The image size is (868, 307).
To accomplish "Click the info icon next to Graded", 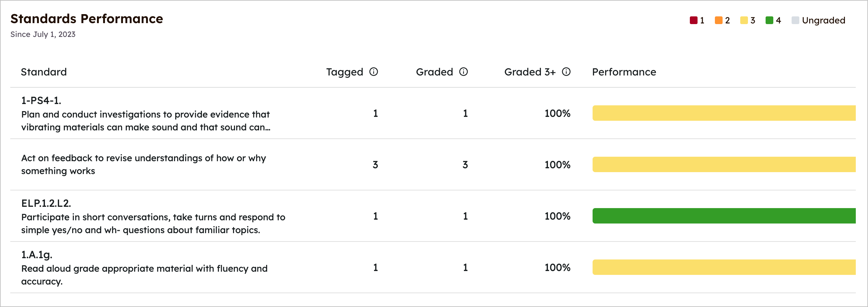I will click(x=463, y=72).
